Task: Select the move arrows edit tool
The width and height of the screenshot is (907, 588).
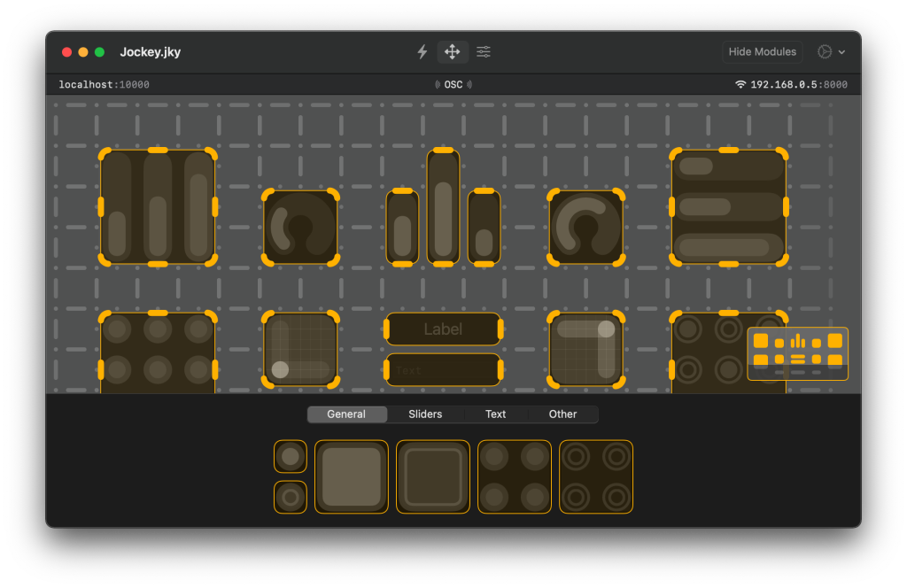Action: pos(453,52)
